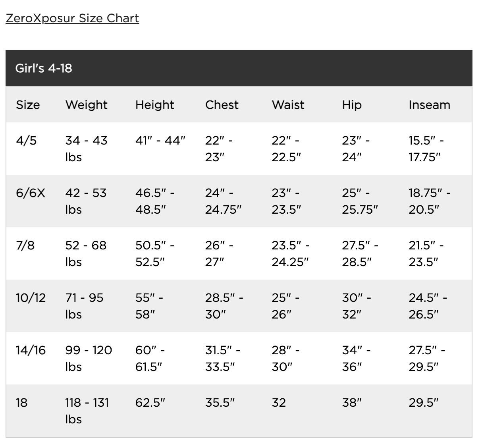Click the 34 - 43 lbs weight cell
The width and height of the screenshot is (482, 448).
(86, 149)
